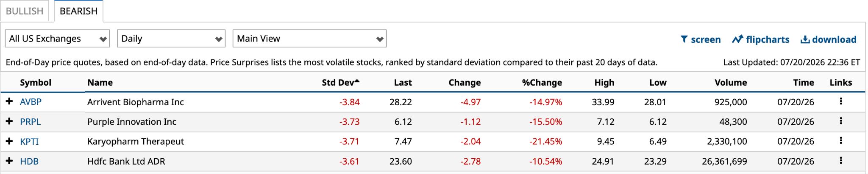Viewport: 868px width, 174px height.
Task: Open the Main View dropdown
Action: click(x=309, y=39)
